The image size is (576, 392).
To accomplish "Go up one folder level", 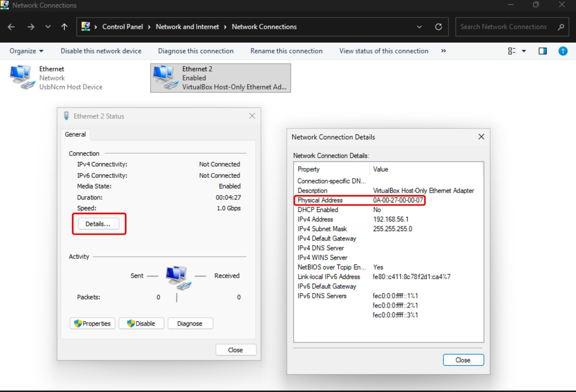I will 64,27.
